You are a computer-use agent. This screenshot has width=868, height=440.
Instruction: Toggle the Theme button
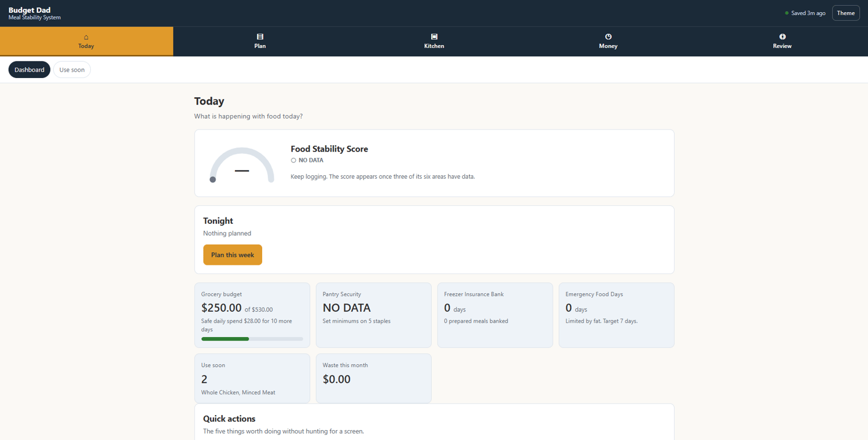tap(845, 13)
